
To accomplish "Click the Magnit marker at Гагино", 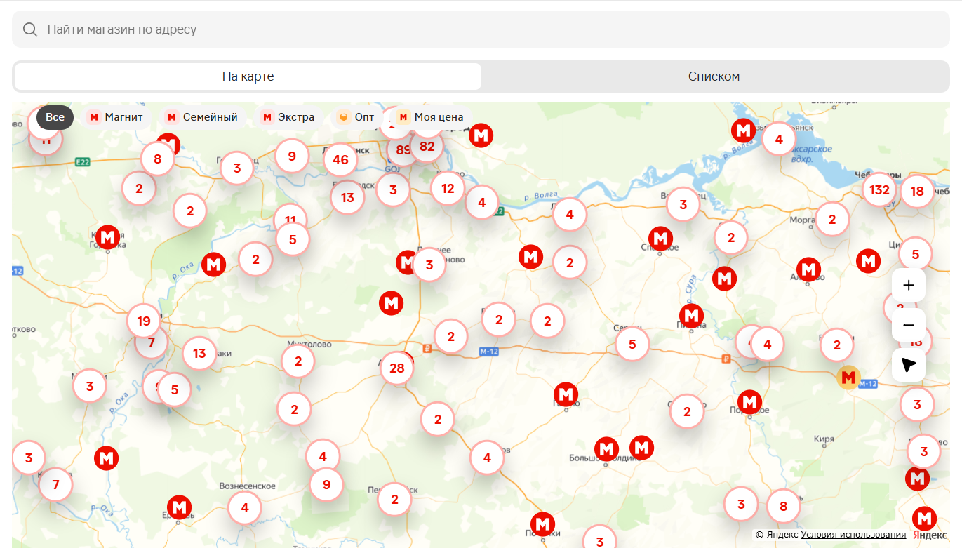I will coord(566,394).
